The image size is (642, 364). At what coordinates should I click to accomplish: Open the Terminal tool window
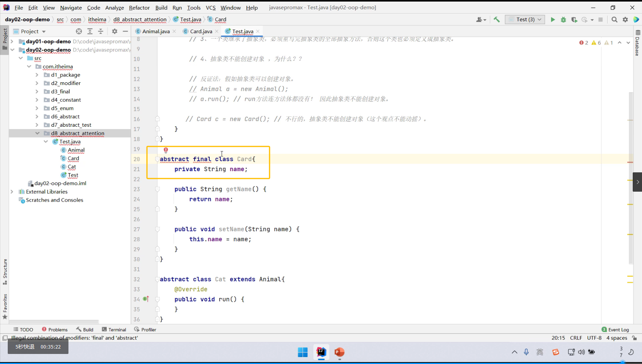pos(114,330)
